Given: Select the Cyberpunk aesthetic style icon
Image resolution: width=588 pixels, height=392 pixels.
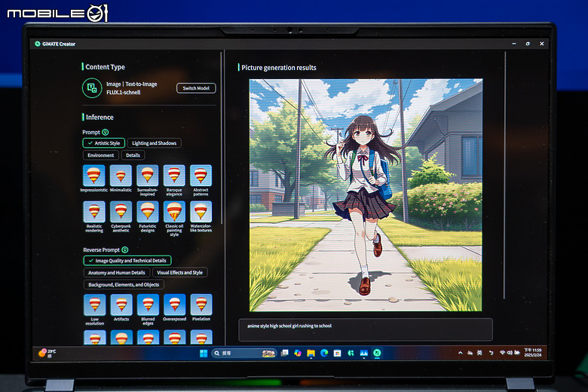Looking at the screenshot, I should pos(121,212).
